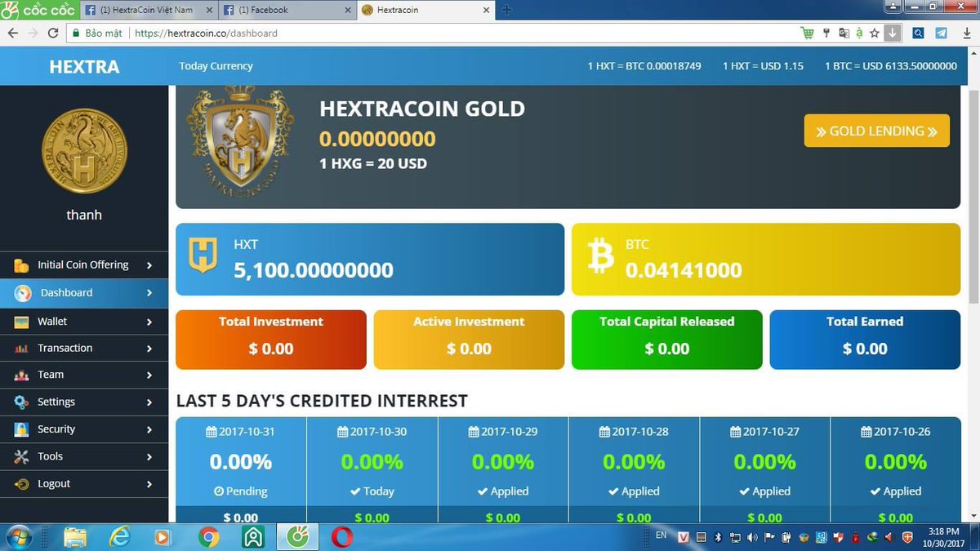
Task: Click the HXT shield icon
Action: (x=203, y=256)
